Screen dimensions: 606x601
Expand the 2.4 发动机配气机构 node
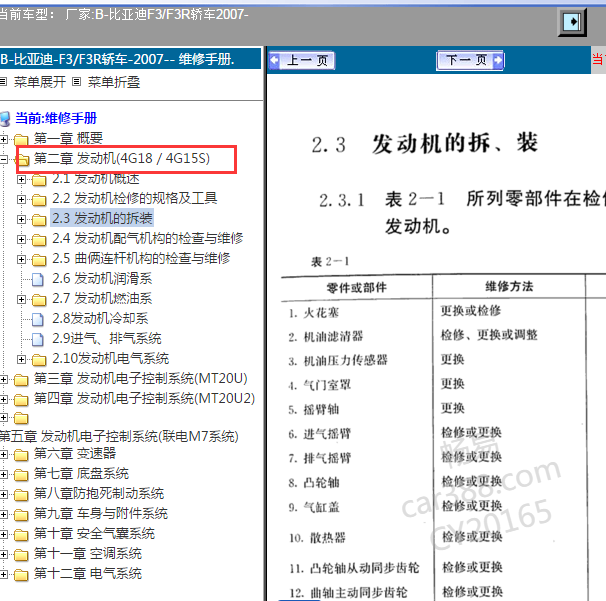click(x=22, y=240)
